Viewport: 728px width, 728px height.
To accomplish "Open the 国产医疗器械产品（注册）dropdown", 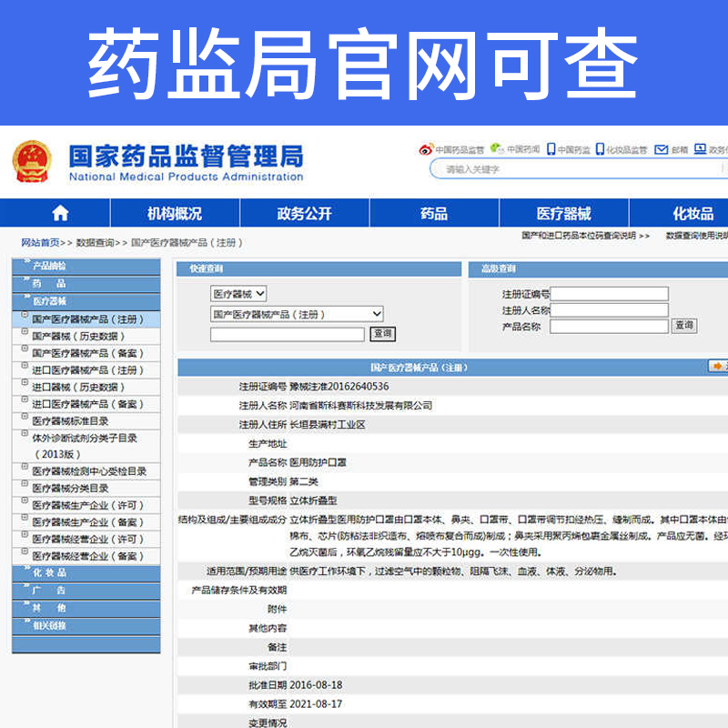I will [297, 314].
